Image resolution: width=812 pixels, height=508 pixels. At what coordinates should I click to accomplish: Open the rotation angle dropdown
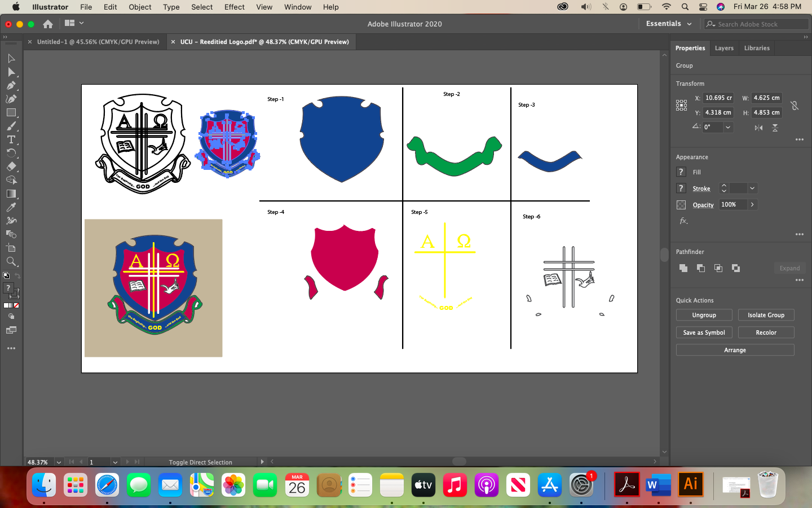(728, 128)
